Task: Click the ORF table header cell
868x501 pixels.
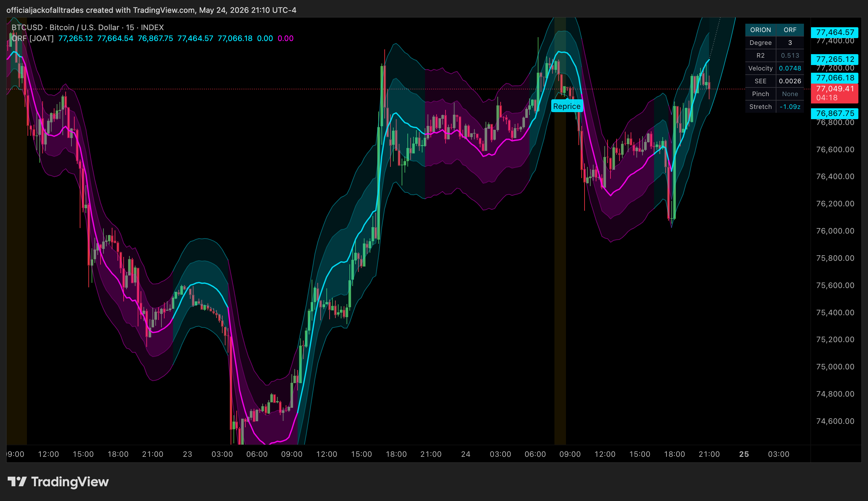Action: click(790, 30)
